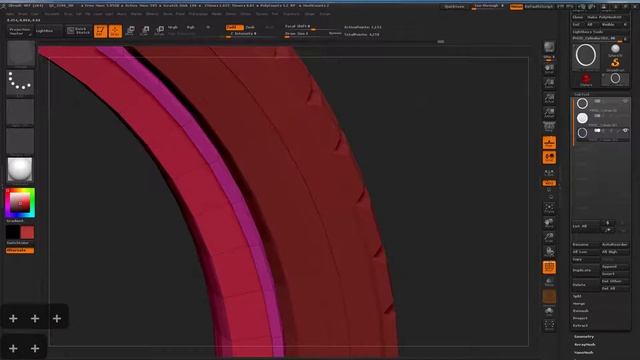Open the Transform menu

[291, 14]
